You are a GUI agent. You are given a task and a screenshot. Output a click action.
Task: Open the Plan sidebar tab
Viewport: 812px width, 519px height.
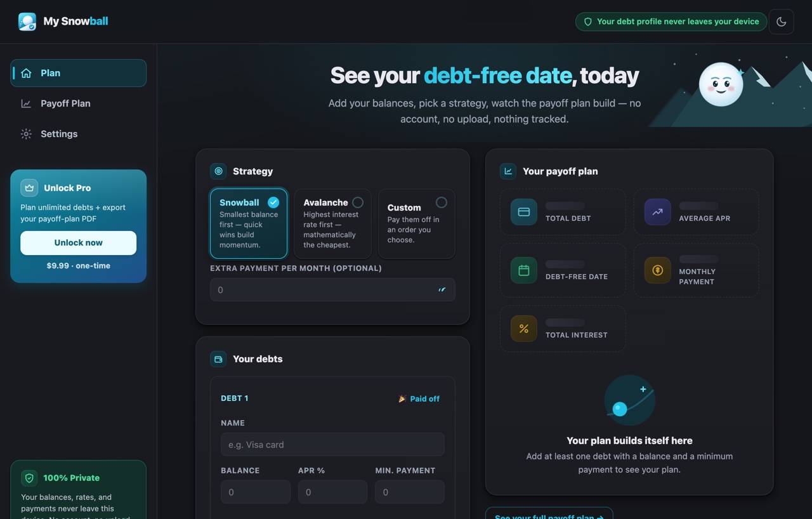pos(79,73)
